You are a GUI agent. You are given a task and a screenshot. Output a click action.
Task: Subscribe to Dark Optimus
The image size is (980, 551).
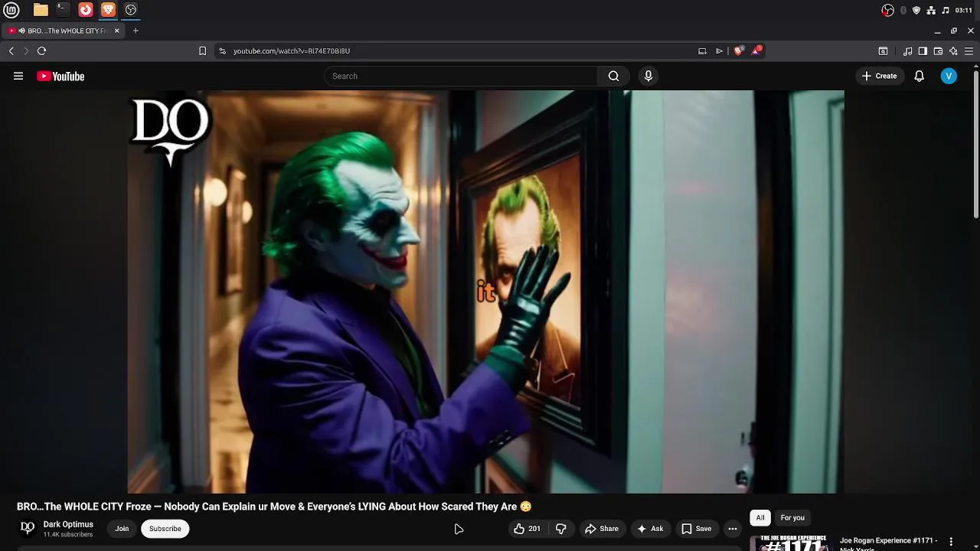pos(165,529)
